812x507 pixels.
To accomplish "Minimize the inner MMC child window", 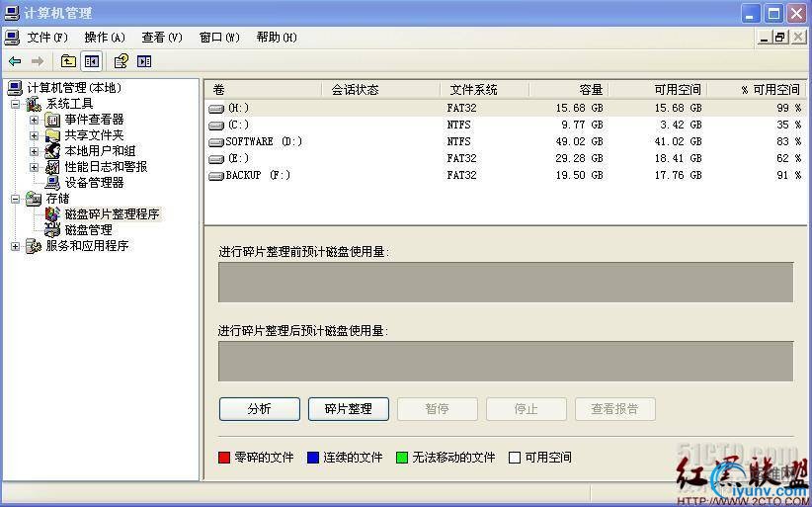I will [x=764, y=38].
